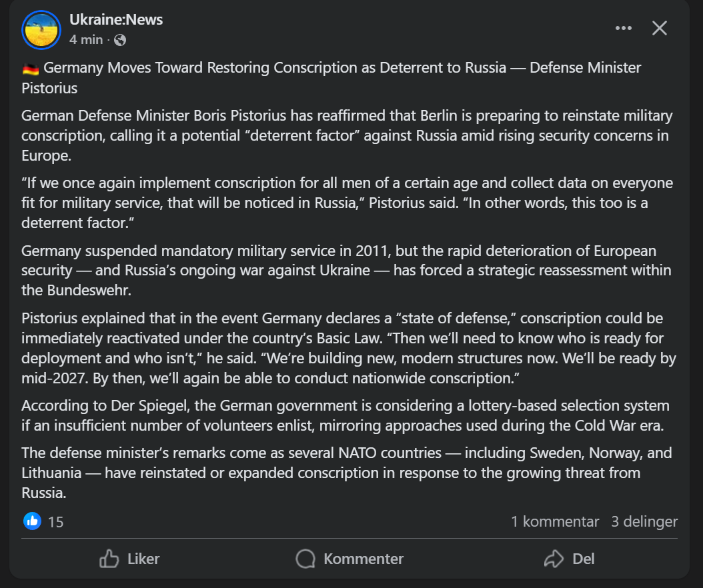The width and height of the screenshot is (703, 588).
Task: Open the Ukraine:News page name link
Action: coord(116,20)
